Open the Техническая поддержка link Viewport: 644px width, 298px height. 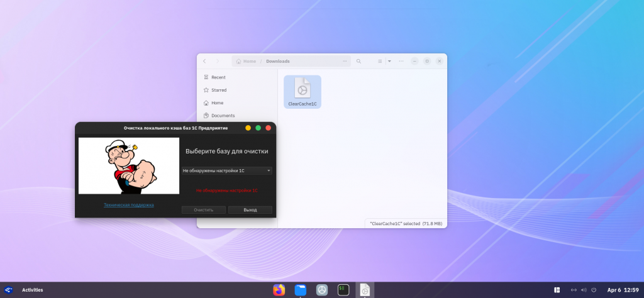click(128, 205)
